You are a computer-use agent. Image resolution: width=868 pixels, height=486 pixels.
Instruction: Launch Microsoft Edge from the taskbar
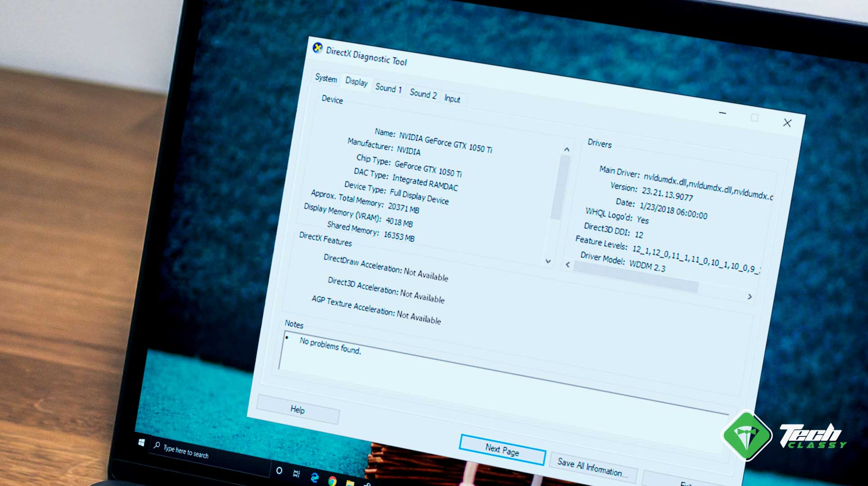(315, 477)
